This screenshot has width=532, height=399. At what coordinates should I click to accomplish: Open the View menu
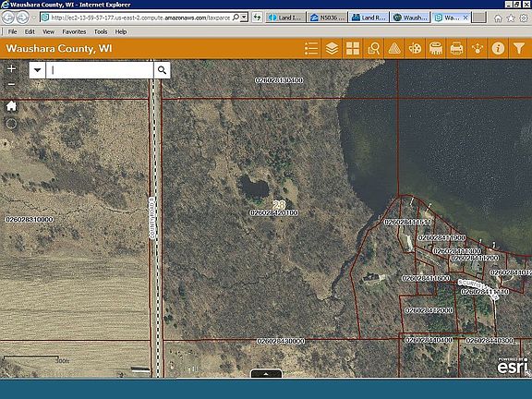49,31
